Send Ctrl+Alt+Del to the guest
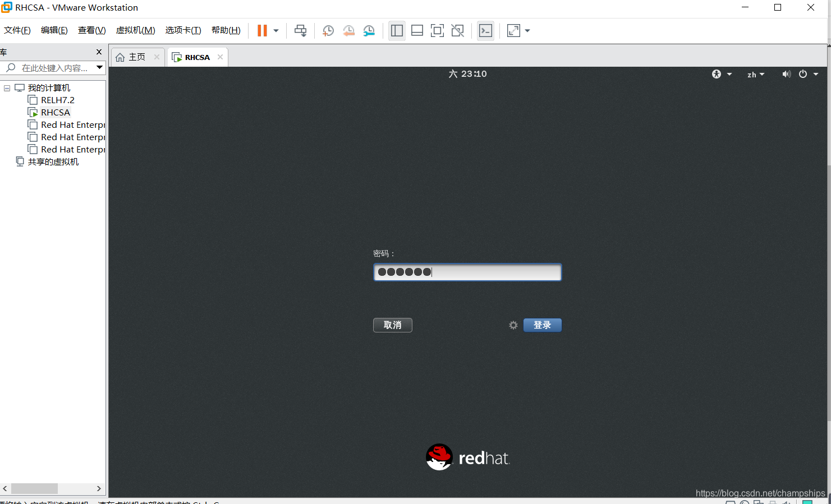 pos(300,31)
